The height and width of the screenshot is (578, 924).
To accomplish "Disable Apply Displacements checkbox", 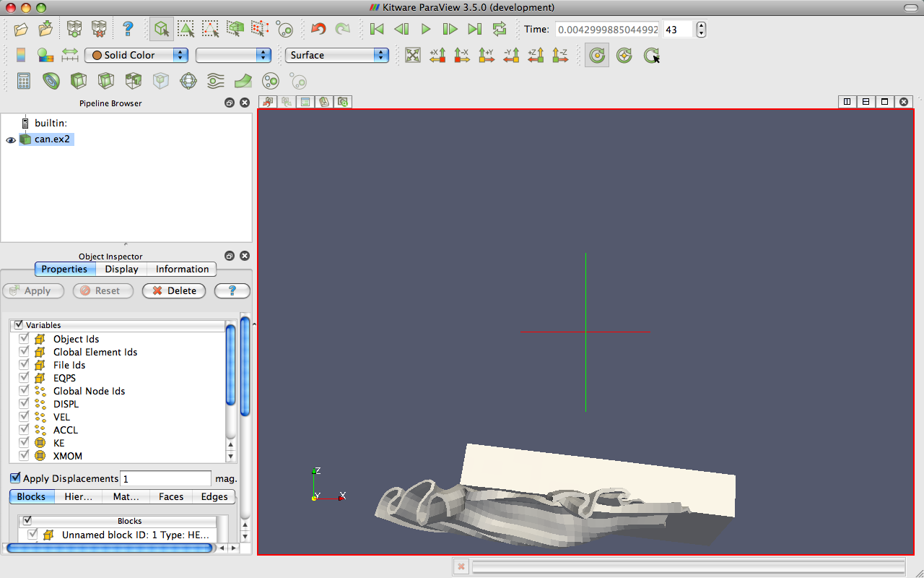I will pyautogui.click(x=15, y=478).
